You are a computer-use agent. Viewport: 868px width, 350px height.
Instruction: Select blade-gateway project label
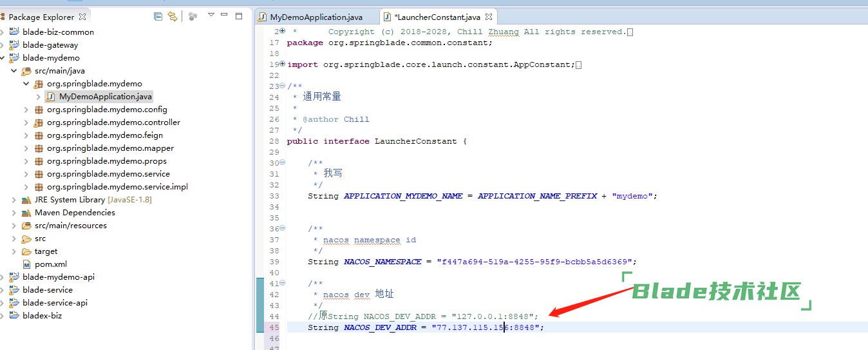point(50,45)
